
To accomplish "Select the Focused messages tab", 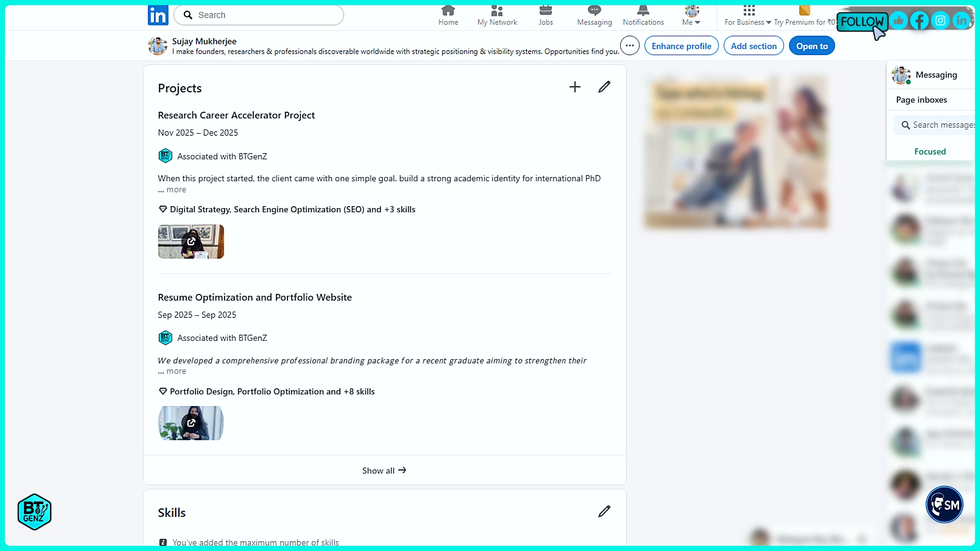I will (929, 152).
